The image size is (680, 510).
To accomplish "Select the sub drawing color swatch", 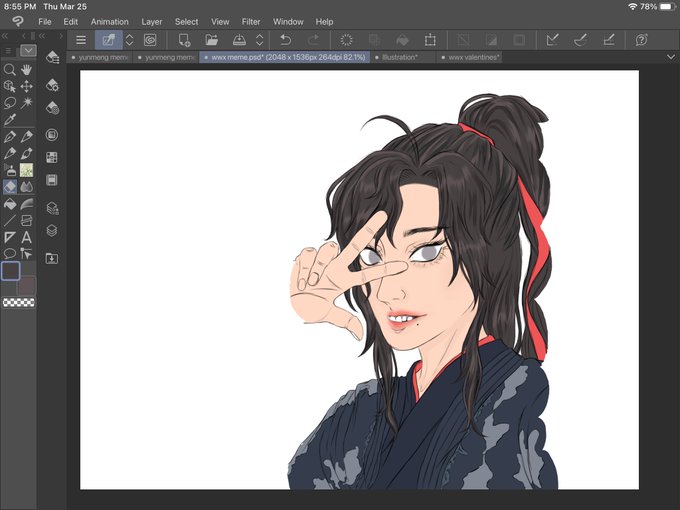I will coord(28,284).
